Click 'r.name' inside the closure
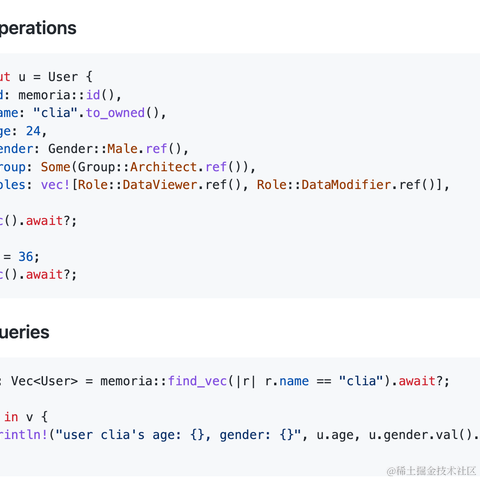 click(287, 381)
